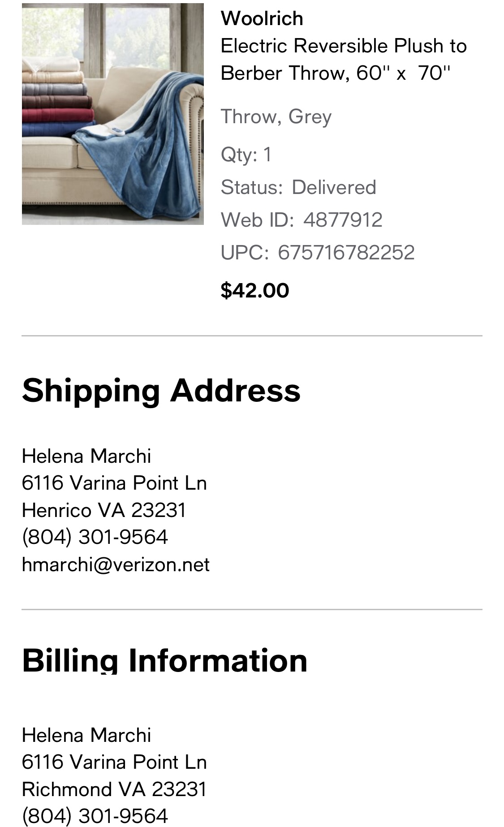Viewport: 504px width, 827px height.
Task: Tap shipping street 6116 Varina Point Ln
Action: (114, 483)
